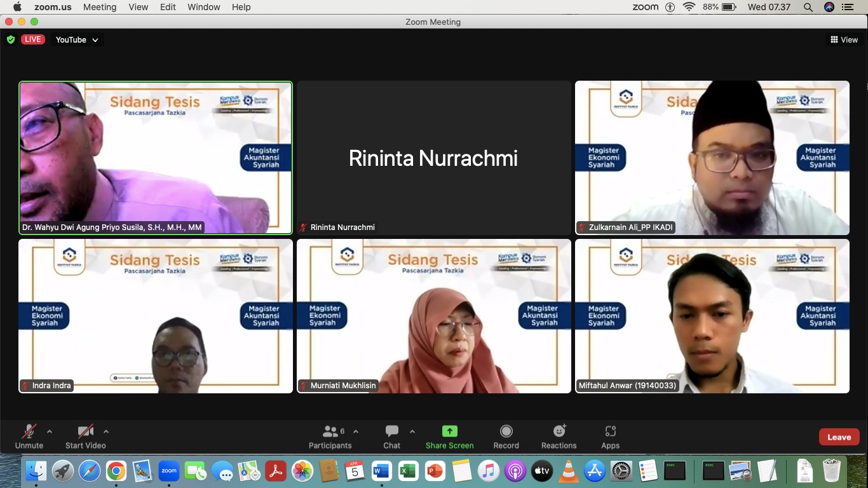Expand the Chat options caret

(x=412, y=431)
